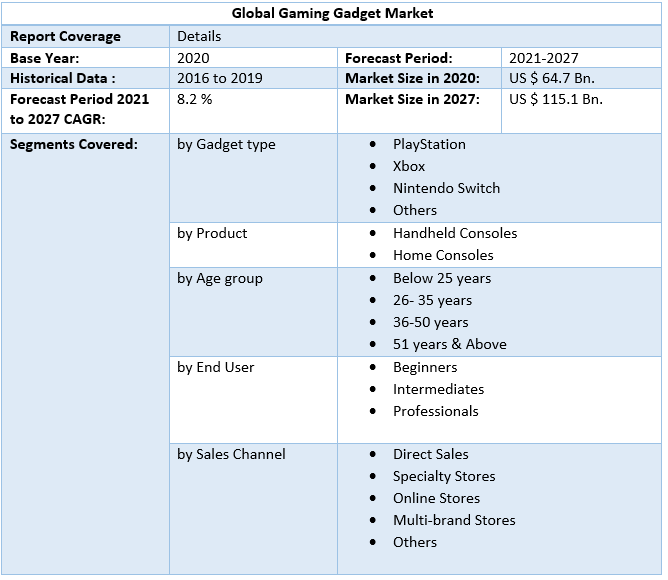Click the 26- 35 years entry

(x=432, y=300)
